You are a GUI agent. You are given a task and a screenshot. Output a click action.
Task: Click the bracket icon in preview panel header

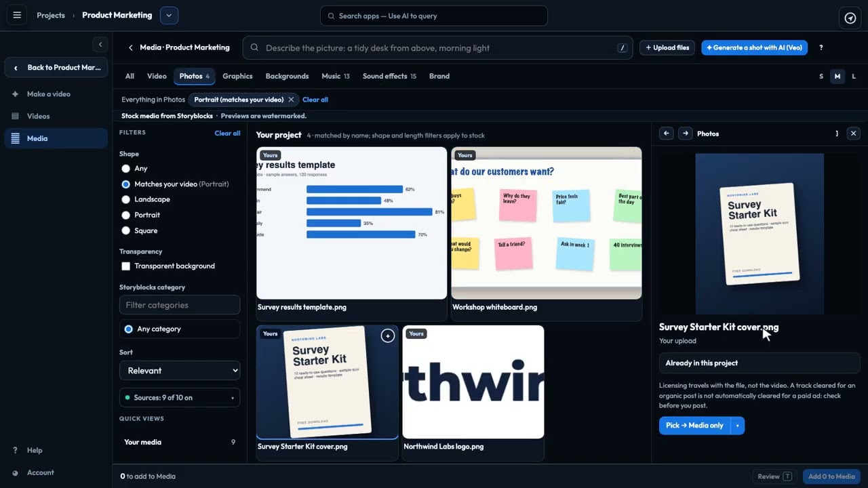tap(837, 134)
